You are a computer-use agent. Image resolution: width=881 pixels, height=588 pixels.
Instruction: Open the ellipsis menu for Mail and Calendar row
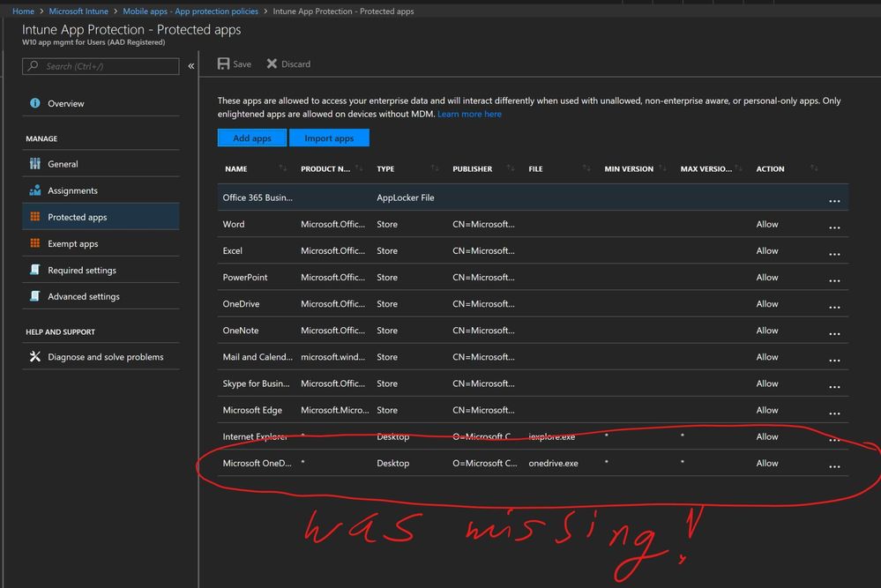(834, 360)
